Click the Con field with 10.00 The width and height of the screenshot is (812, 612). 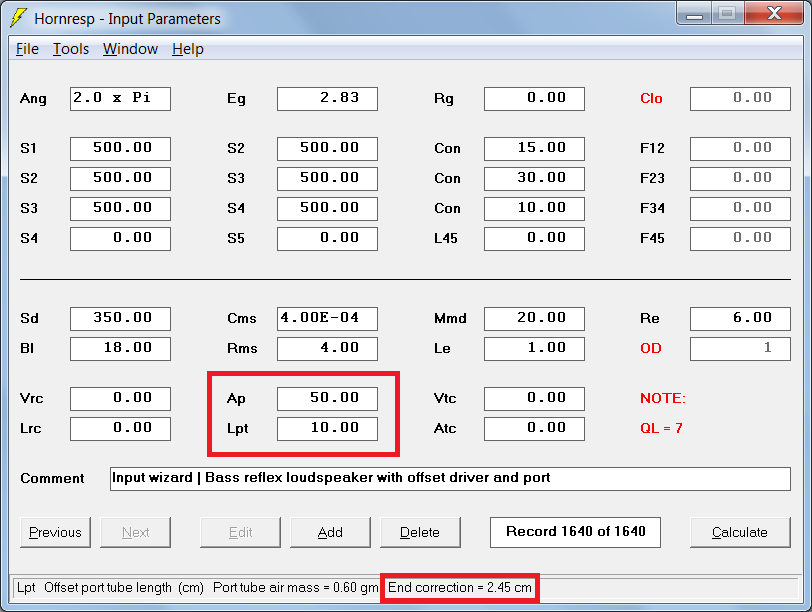534,209
